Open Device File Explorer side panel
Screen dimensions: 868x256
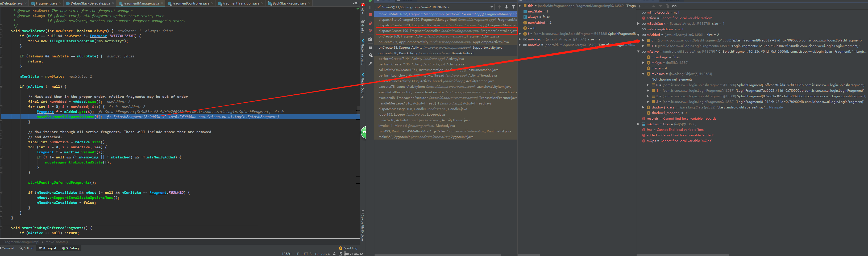[x=363, y=226]
